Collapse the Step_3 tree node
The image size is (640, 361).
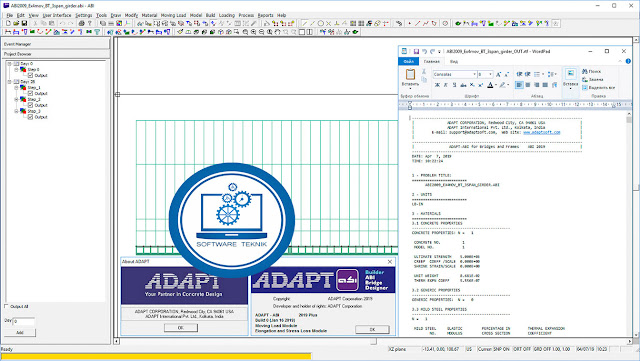[x=16, y=111]
